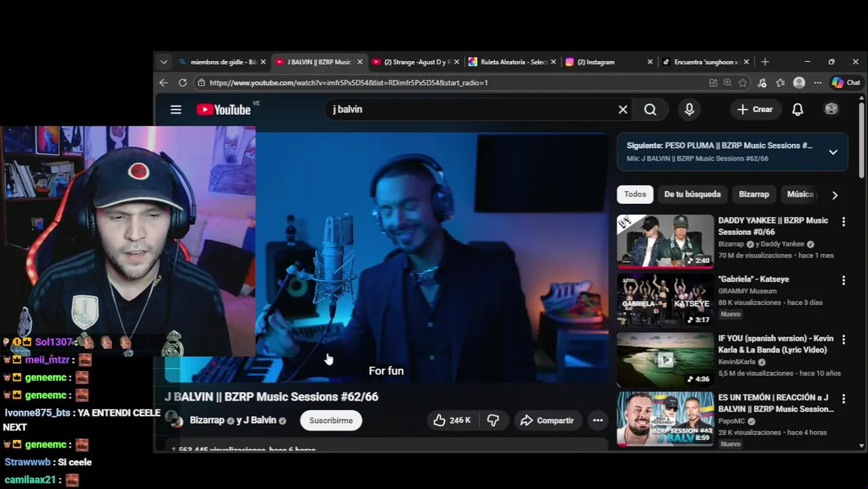868x489 pixels.
Task: Expand the 'Siguiente: PESO PLUMA' playlist panel
Action: tap(833, 152)
